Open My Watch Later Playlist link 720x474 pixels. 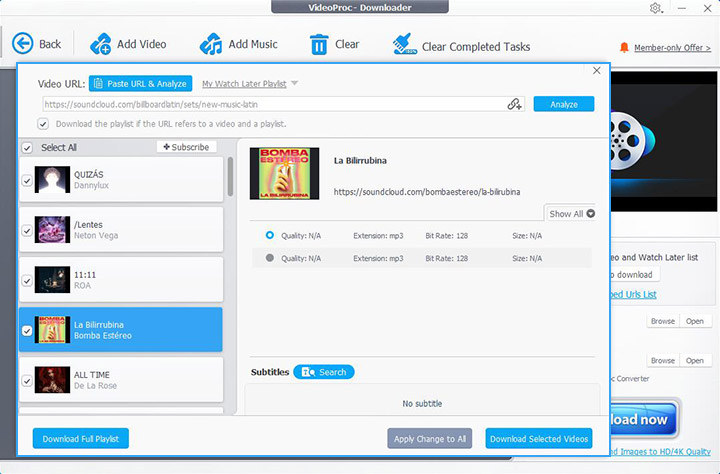coord(244,84)
